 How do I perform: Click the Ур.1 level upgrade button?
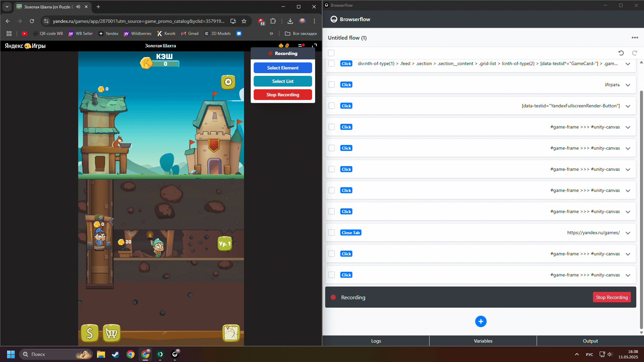[x=225, y=244]
